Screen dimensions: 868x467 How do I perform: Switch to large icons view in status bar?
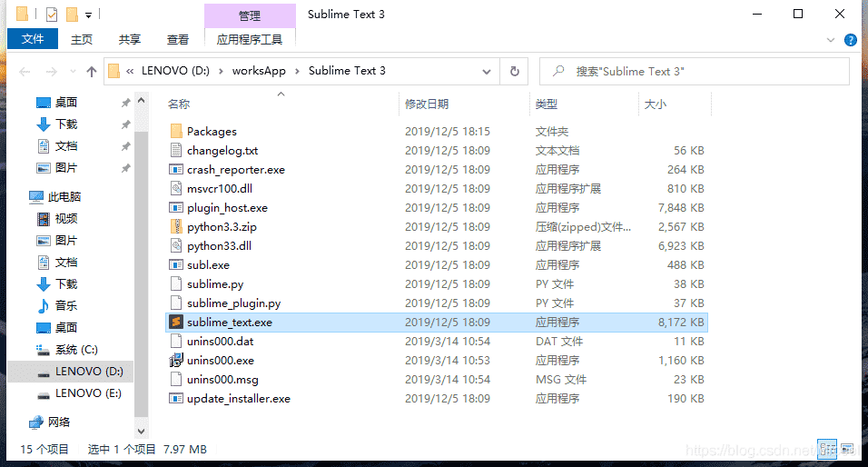(x=847, y=449)
